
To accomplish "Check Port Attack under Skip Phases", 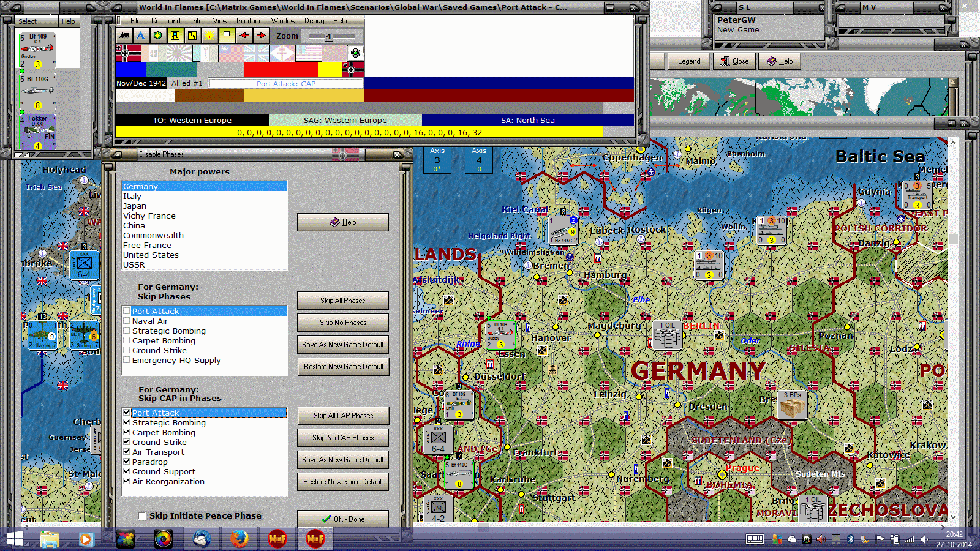I will coord(127,311).
